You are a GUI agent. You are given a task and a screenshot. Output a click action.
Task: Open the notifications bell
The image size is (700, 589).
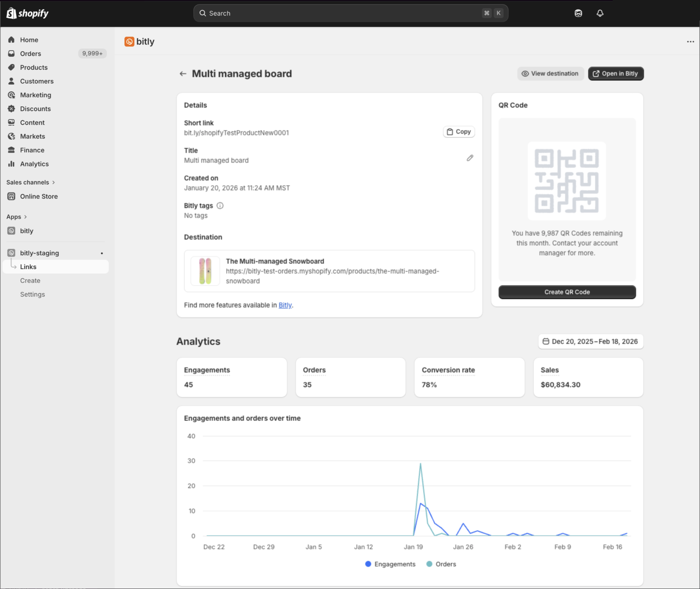coord(600,13)
